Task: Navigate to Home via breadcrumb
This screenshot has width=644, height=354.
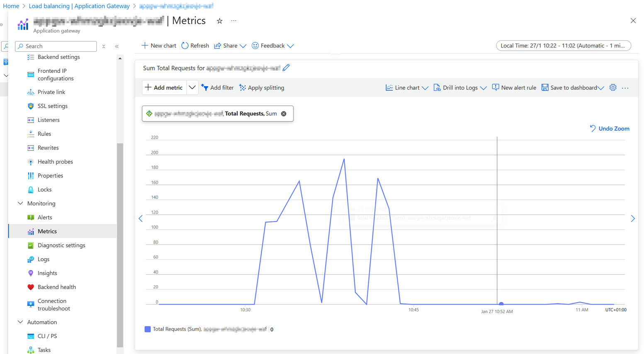Action: point(11,6)
